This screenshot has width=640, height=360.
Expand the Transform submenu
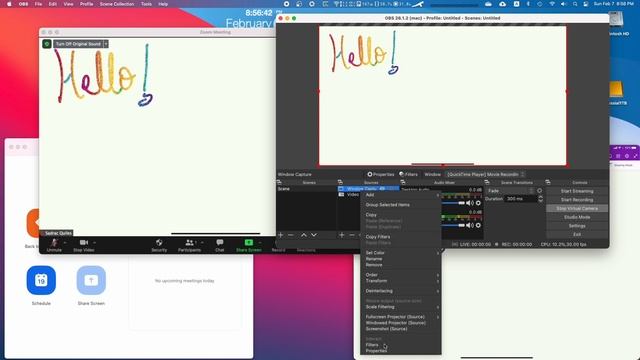pos(400,281)
